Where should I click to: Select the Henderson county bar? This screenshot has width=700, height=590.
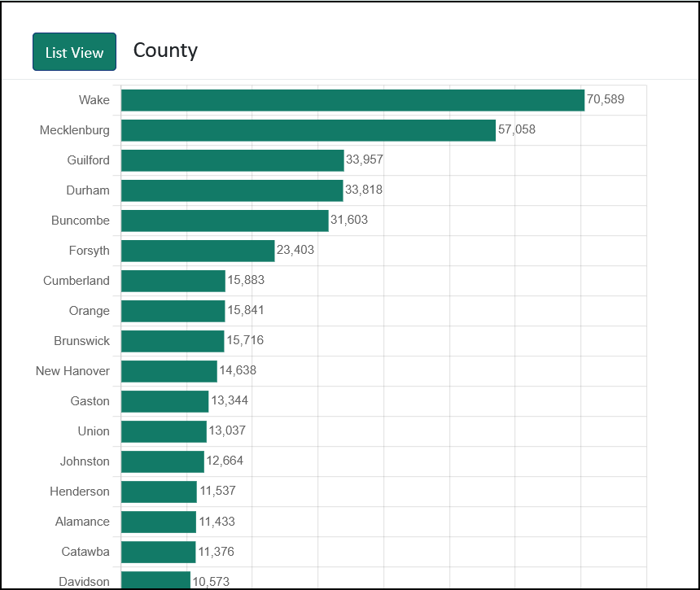coord(159,492)
